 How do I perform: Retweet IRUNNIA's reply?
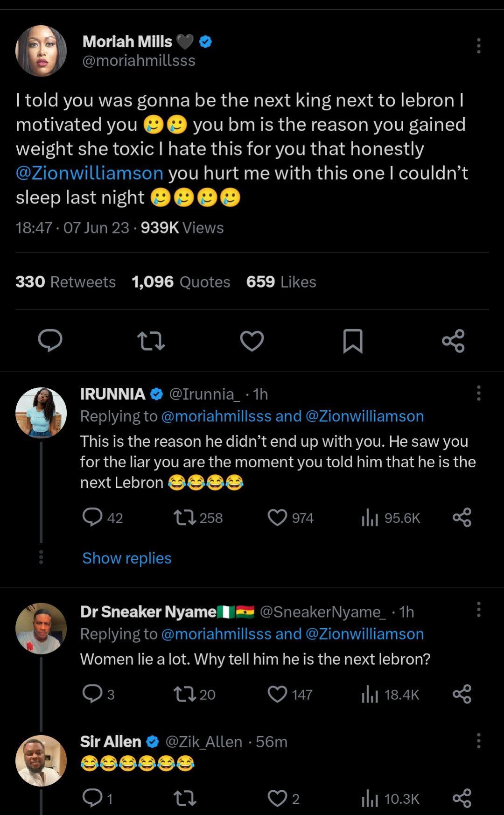[185, 518]
